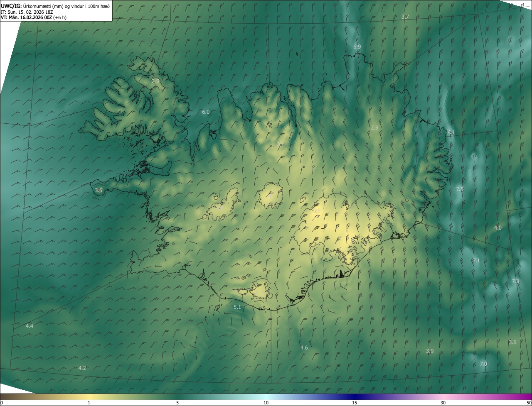Image resolution: width=532 pixels, height=406 pixels.
Task: Click the 7.4 value label off the east coast
Action: pyautogui.click(x=451, y=132)
